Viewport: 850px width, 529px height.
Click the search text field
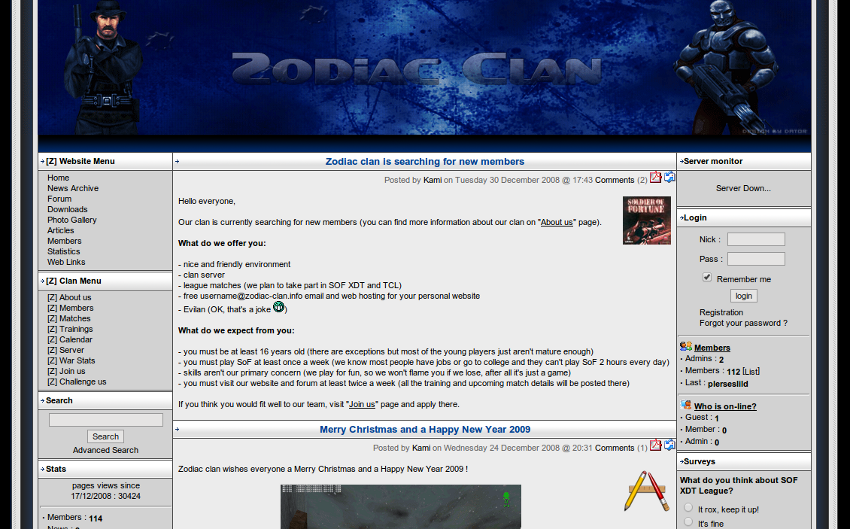(x=106, y=420)
